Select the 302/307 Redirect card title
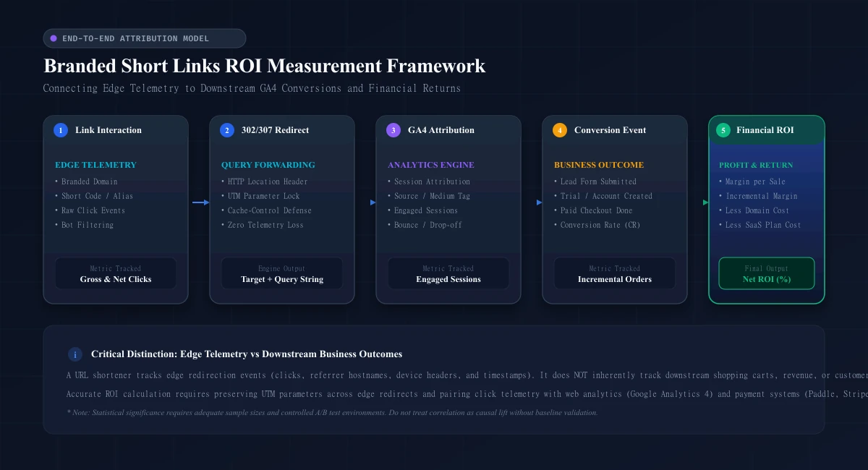868x470 pixels. click(x=275, y=130)
